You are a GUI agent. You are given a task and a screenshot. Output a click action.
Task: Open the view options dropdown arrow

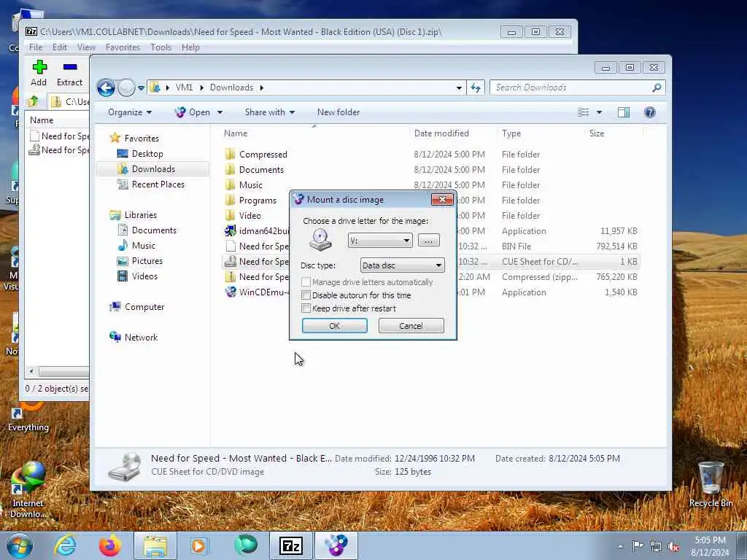coord(600,112)
